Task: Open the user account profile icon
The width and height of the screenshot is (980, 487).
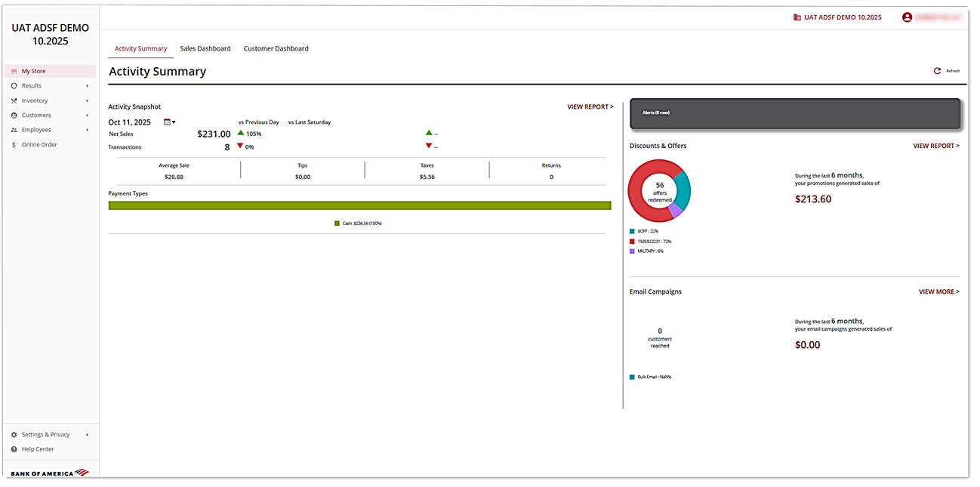Action: (907, 16)
